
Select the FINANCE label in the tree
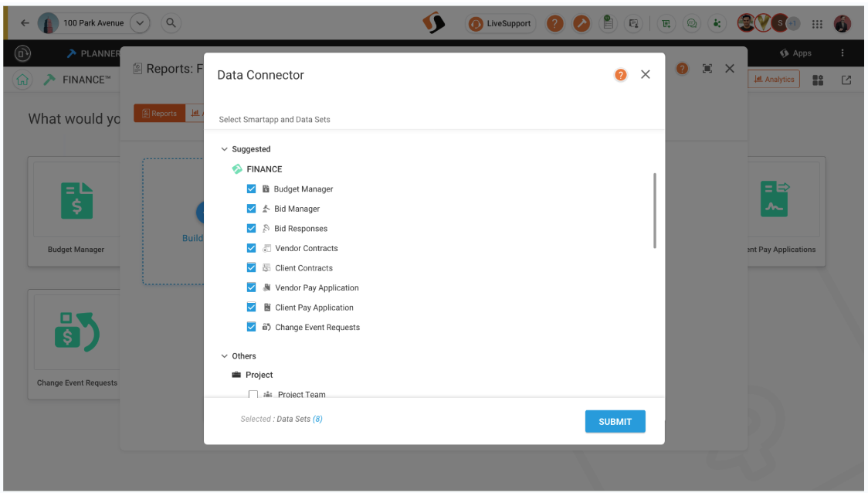[264, 169]
